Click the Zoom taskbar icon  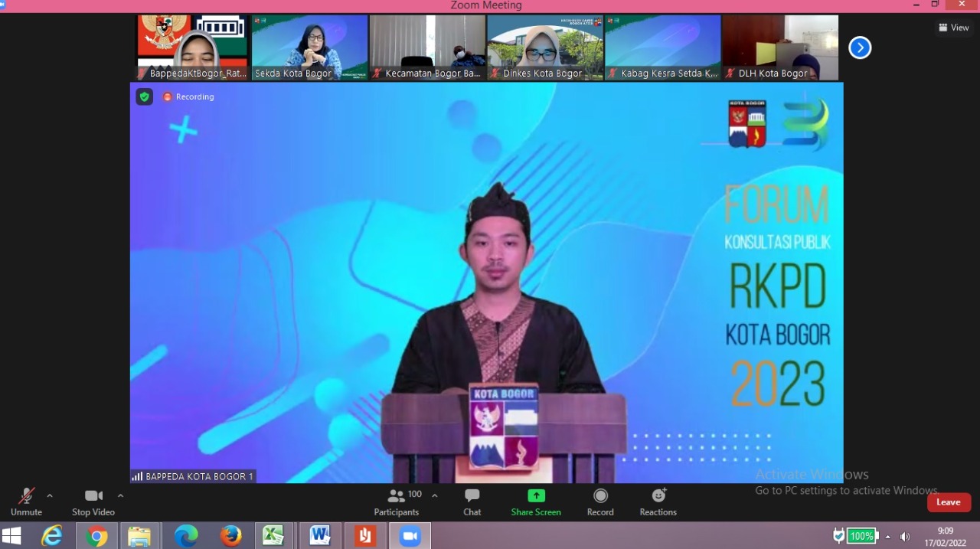pyautogui.click(x=410, y=536)
